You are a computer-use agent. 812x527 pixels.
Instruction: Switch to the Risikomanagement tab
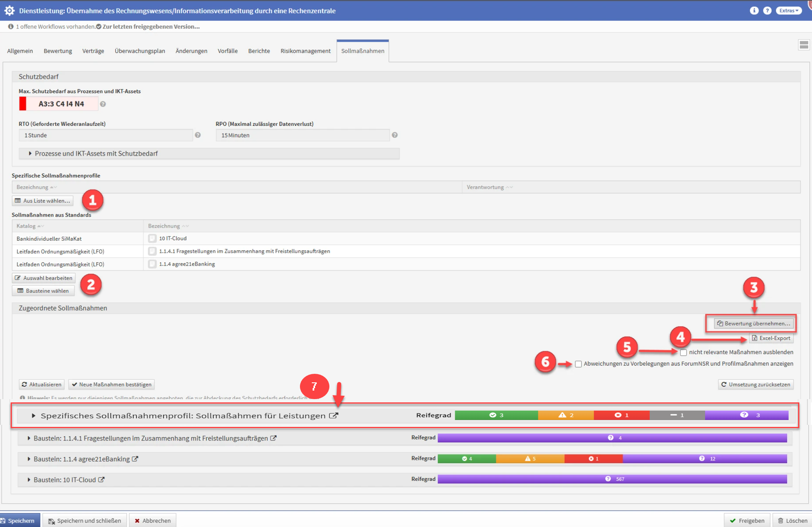305,51
